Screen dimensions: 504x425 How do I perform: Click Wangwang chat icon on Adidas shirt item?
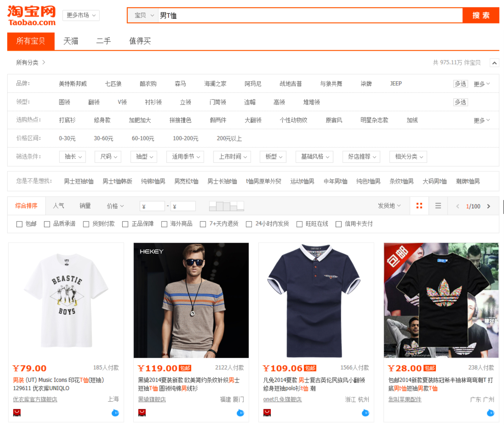click(491, 413)
